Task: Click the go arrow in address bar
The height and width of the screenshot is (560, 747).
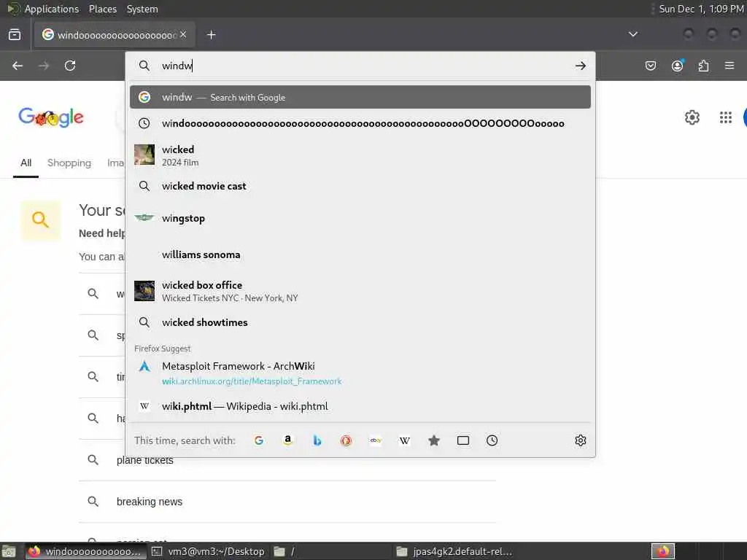Action: click(580, 66)
